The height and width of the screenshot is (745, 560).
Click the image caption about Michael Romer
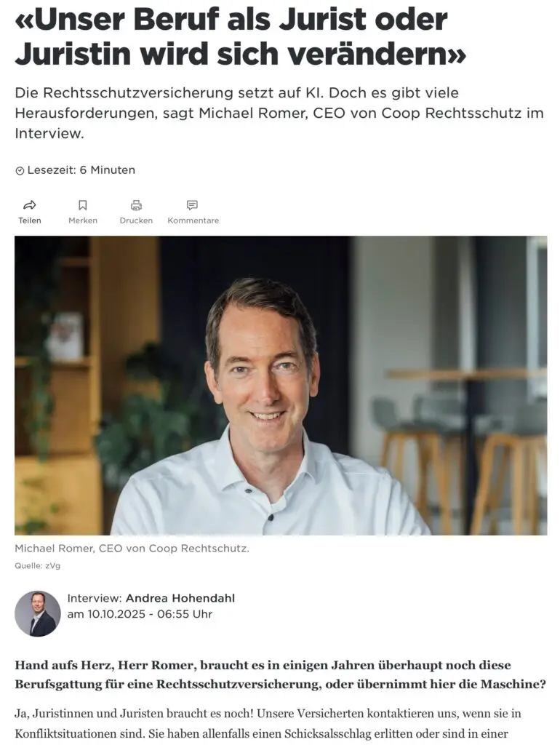(x=132, y=549)
